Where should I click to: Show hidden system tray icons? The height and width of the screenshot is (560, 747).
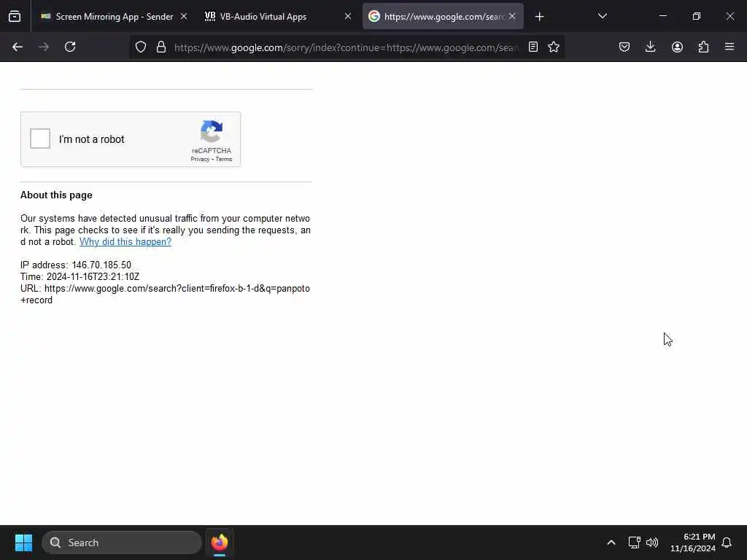(x=611, y=542)
